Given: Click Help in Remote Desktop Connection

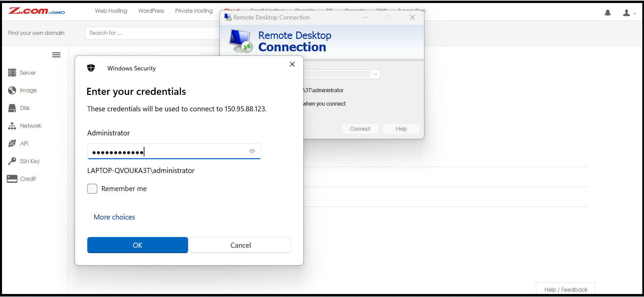Looking at the screenshot, I should 401,129.
